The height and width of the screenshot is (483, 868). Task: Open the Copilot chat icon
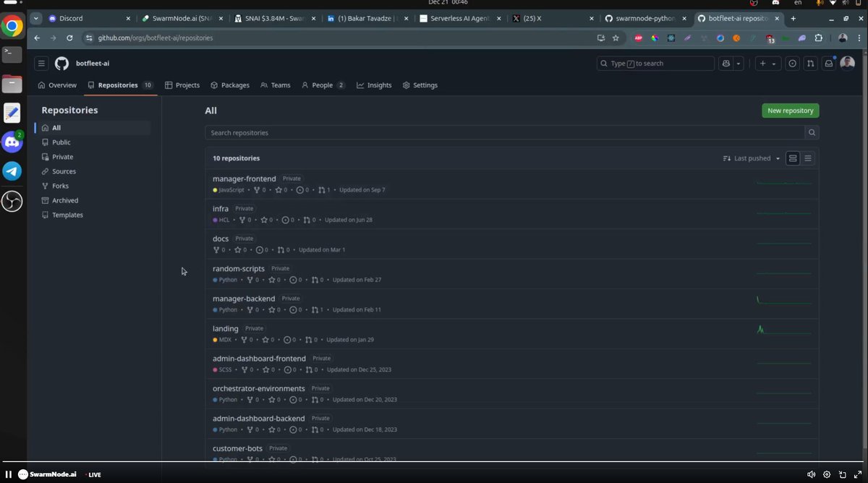tap(726, 64)
